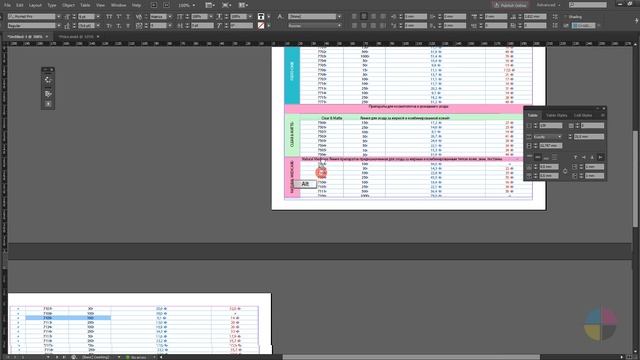
Task: Enable the Shading checkbox
Action: pos(565,17)
